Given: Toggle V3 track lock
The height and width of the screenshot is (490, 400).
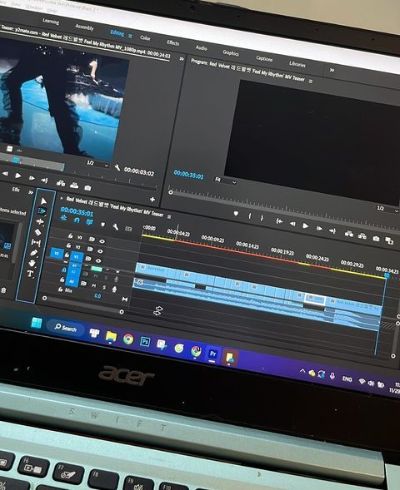Looking at the screenshot, I should pos(70,236).
